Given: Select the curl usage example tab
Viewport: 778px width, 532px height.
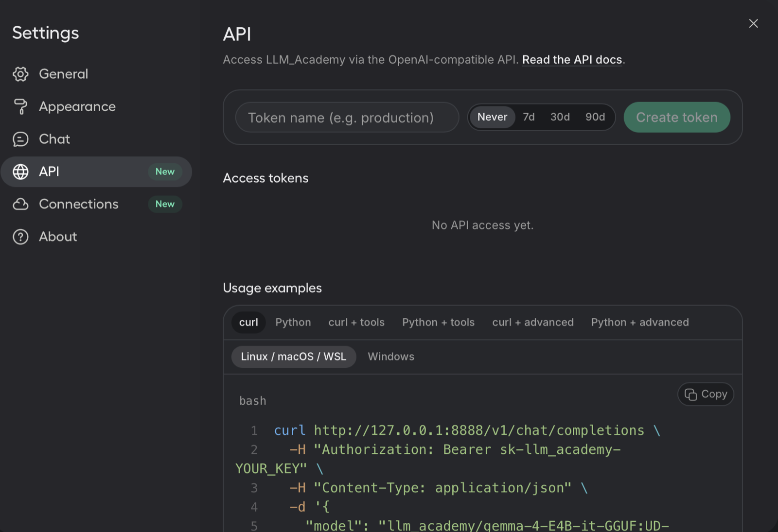Looking at the screenshot, I should pos(248,323).
